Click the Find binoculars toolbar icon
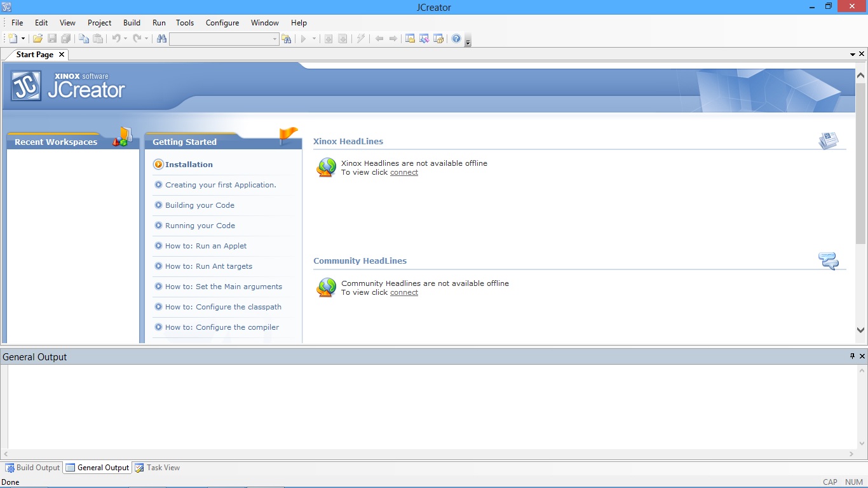The height and width of the screenshot is (488, 868). tap(161, 39)
